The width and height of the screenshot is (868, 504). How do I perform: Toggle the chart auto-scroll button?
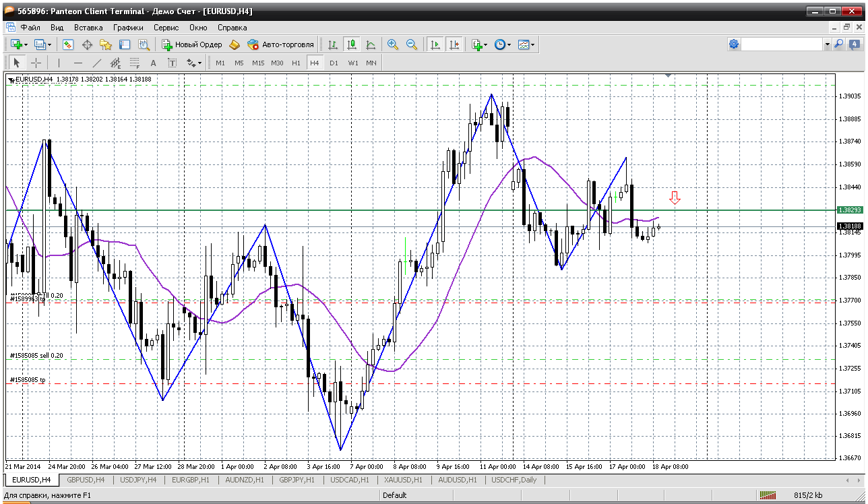pyautogui.click(x=435, y=44)
